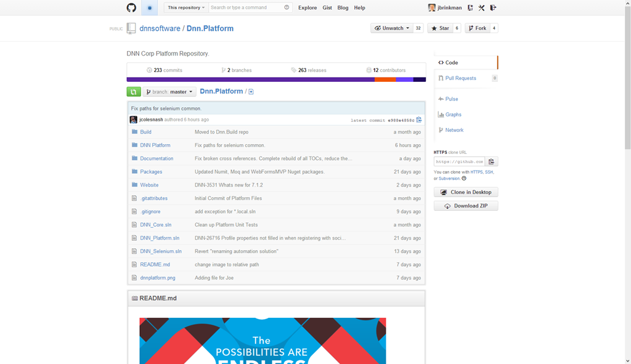Open the Gist menu item
The width and height of the screenshot is (631, 364).
pos(327,7)
